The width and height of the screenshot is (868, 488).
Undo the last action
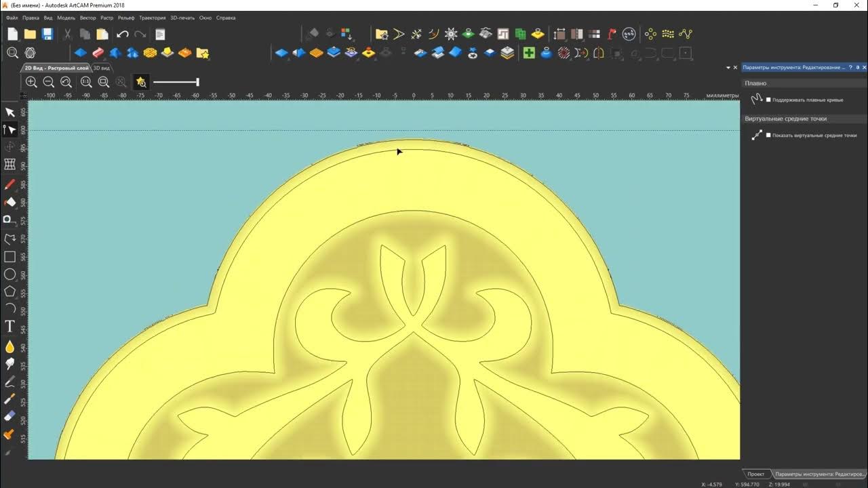(122, 34)
